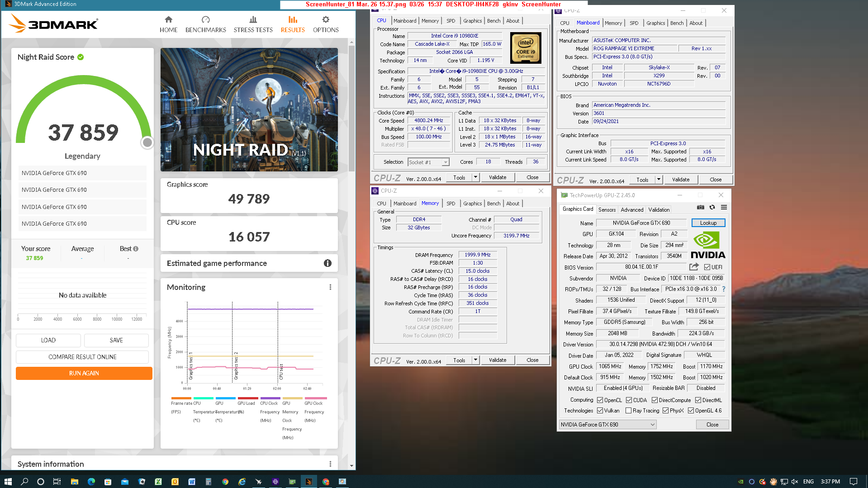Open Calculator from the taskbar
Image resolution: width=868 pixels, height=488 pixels.
(x=209, y=481)
